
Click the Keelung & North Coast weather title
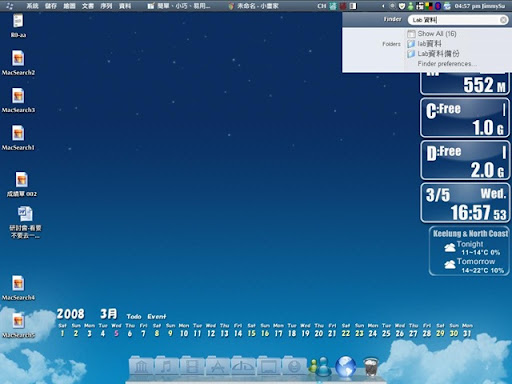point(470,233)
